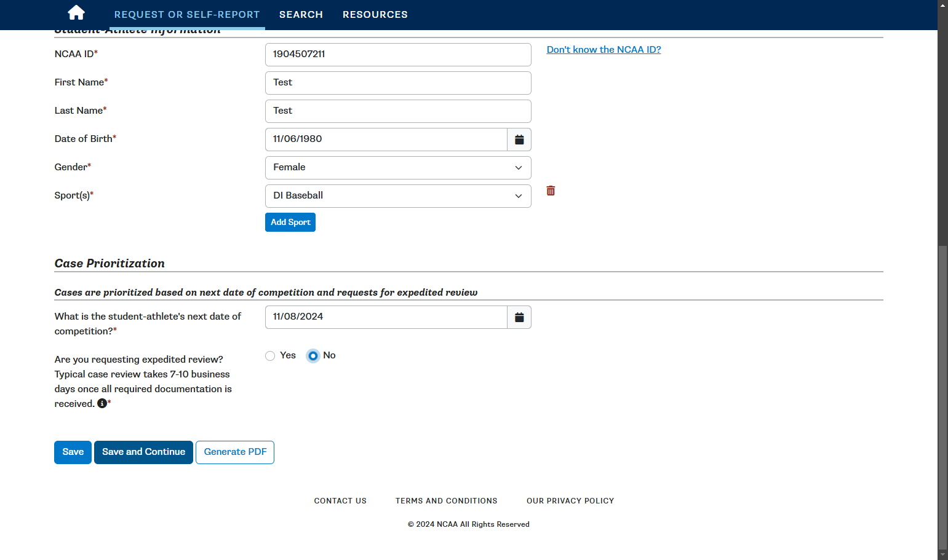Click the page vertical scrollbar thumb
The height and width of the screenshot is (560, 948).
coord(942,396)
